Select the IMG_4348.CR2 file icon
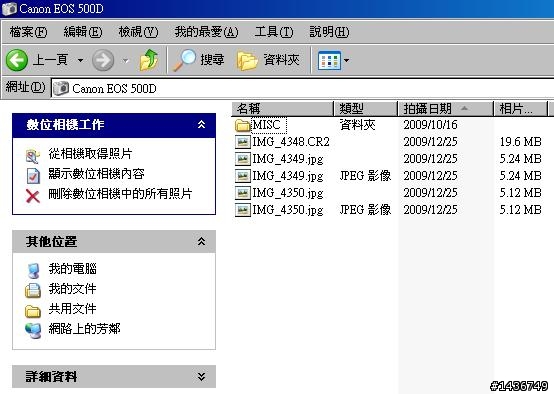This screenshot has width=554, height=394. point(243,142)
